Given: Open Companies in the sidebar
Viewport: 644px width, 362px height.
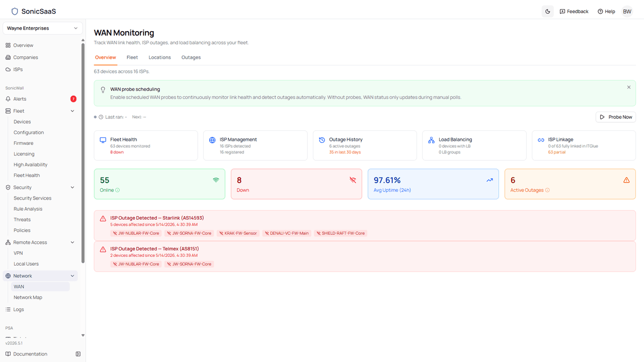Looking at the screenshot, I should [25, 57].
